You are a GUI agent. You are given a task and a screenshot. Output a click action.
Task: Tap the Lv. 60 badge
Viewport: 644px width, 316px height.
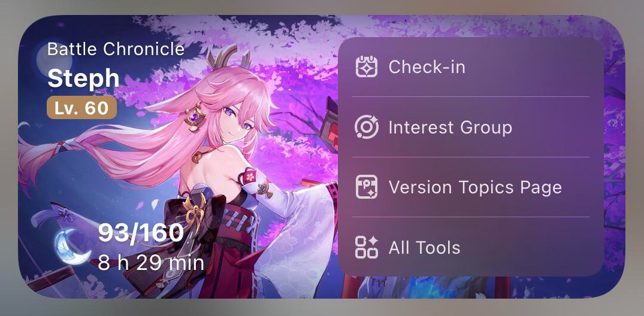81,108
